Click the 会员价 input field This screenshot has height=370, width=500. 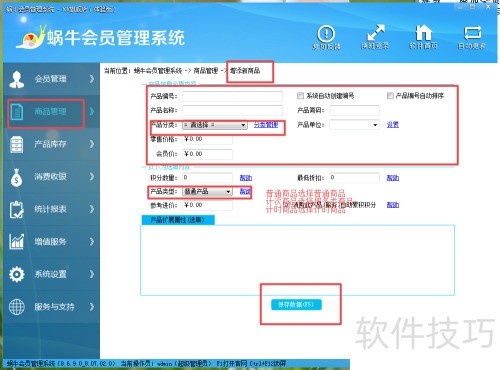pyautogui.click(x=207, y=154)
